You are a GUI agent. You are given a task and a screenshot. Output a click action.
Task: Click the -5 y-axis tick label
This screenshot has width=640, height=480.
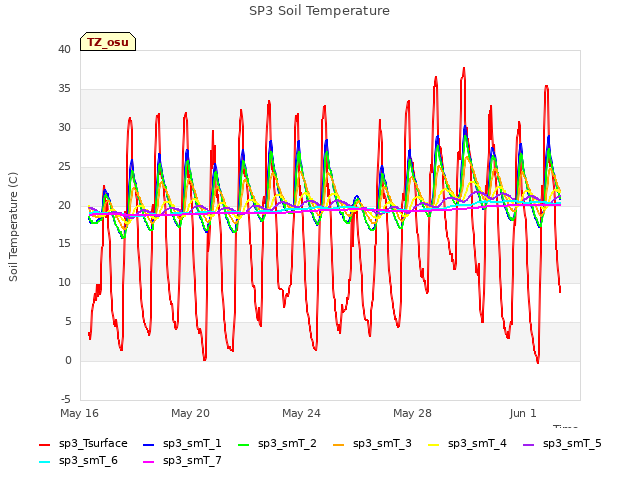[x=66, y=399]
